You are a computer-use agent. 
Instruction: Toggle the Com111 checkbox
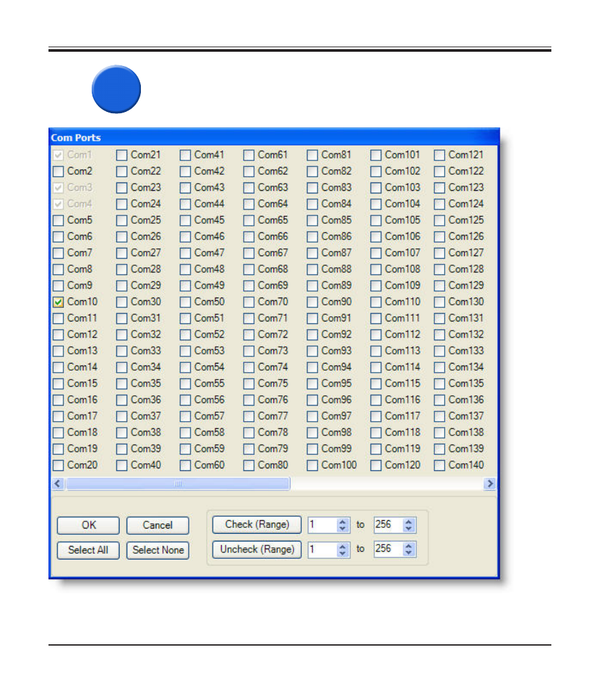coord(376,318)
